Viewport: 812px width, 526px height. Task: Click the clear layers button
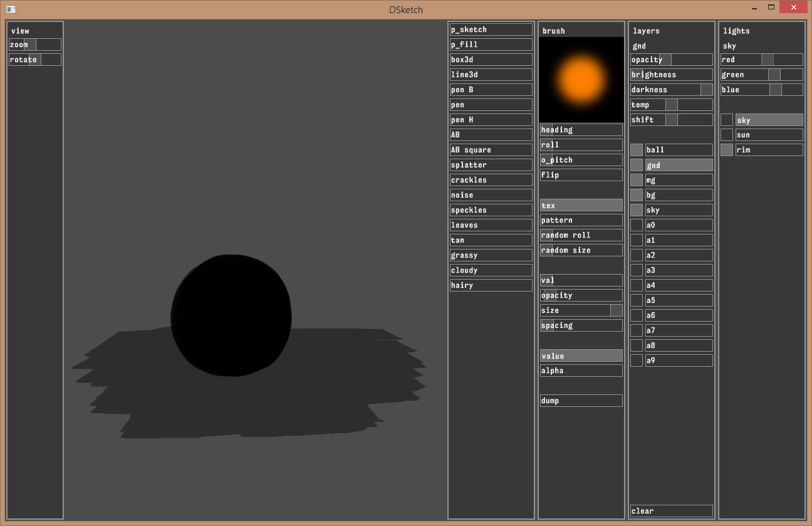[x=671, y=511]
